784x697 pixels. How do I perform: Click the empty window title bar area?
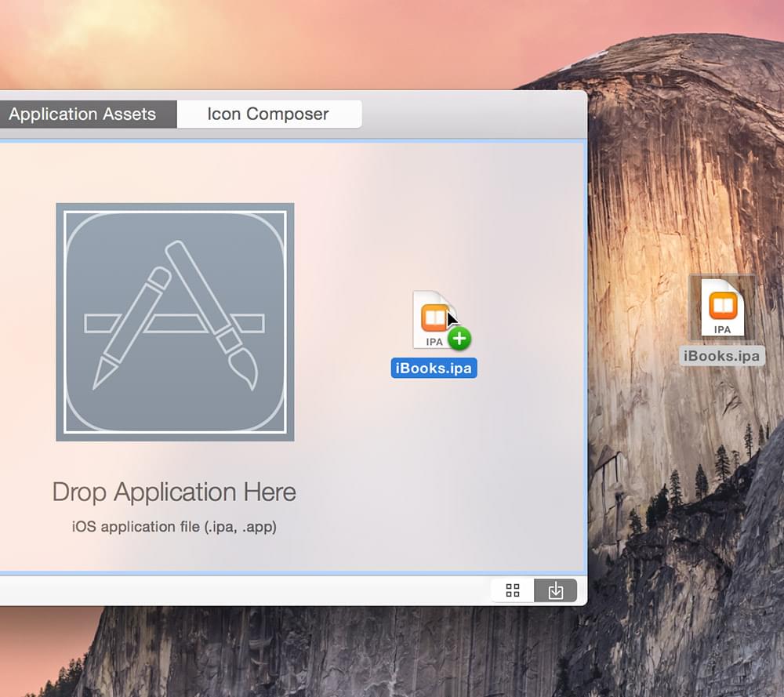pyautogui.click(x=470, y=114)
